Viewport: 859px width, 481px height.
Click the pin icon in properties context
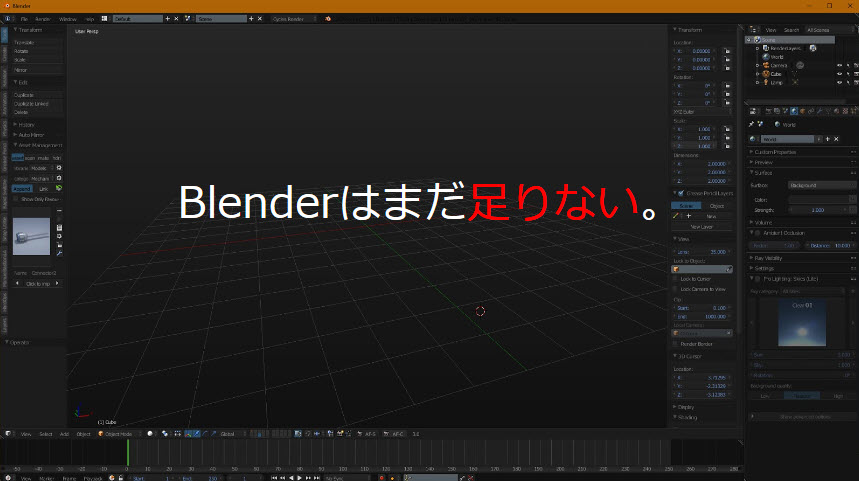752,124
